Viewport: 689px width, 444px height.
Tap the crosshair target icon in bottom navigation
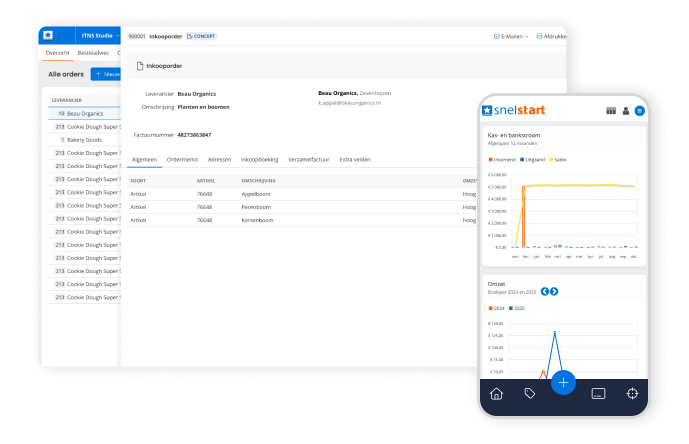pyautogui.click(x=632, y=394)
